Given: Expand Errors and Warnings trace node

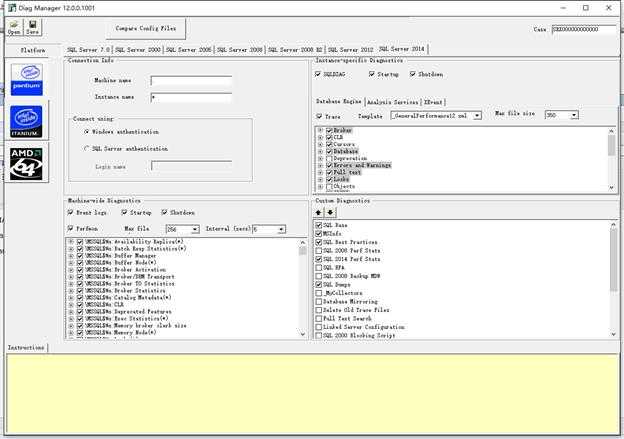Looking at the screenshot, I should click(320, 165).
